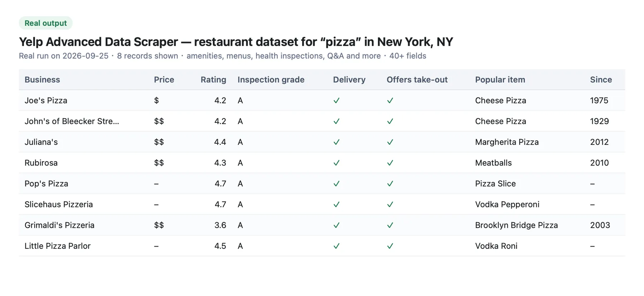Click the Pizza Slice popular item
The width and height of the screenshot is (644, 296).
pyautogui.click(x=495, y=183)
